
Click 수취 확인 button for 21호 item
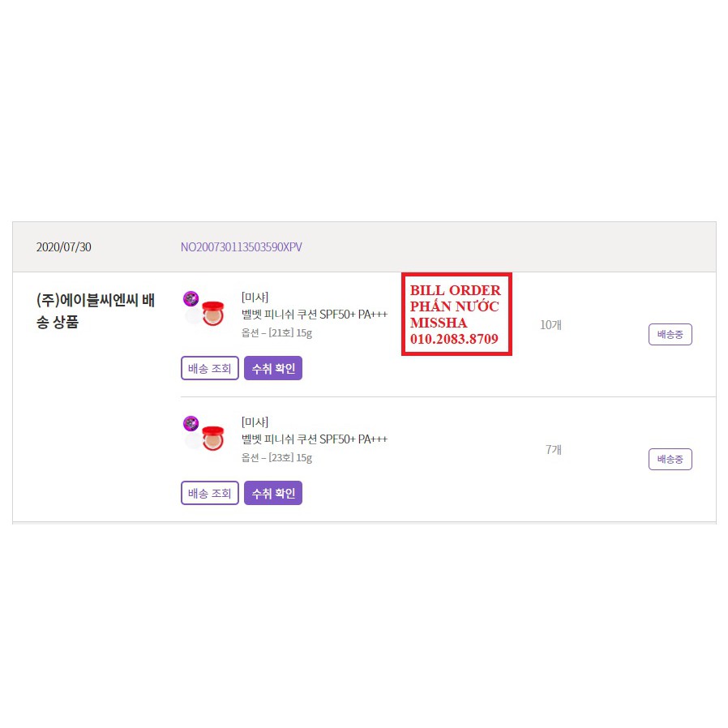point(273,368)
